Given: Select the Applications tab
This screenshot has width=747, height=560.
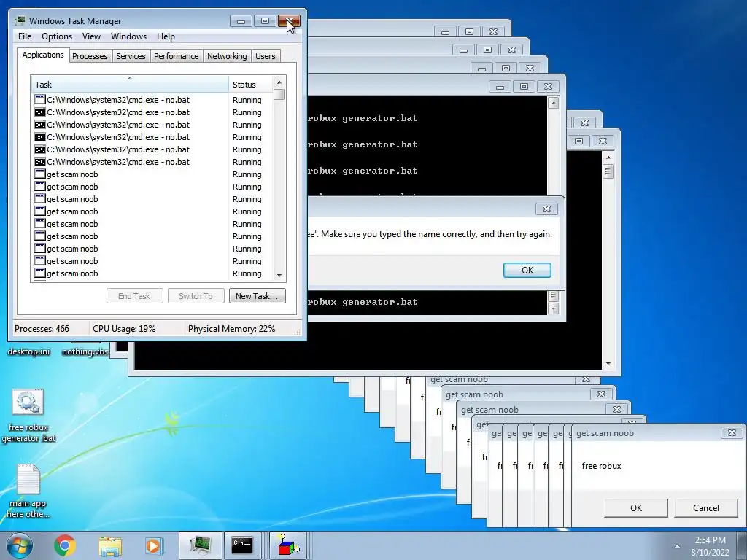Looking at the screenshot, I should pyautogui.click(x=43, y=55).
